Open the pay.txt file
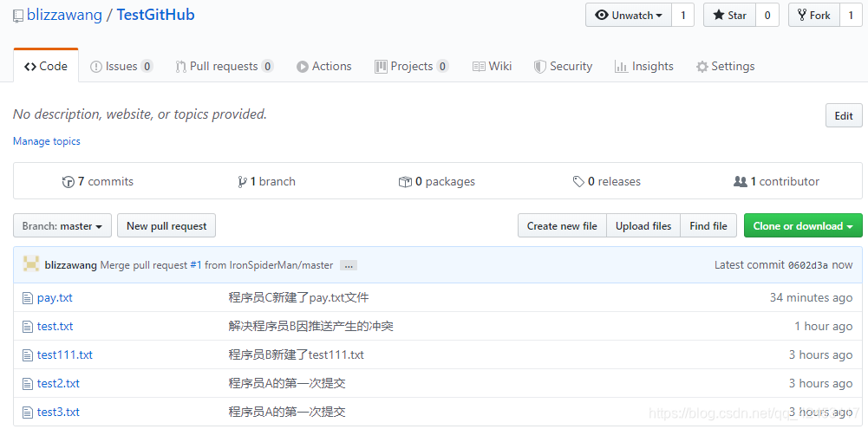 point(55,298)
